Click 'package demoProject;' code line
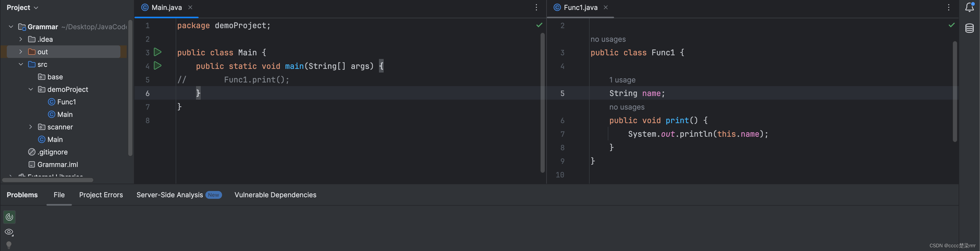 pyautogui.click(x=224, y=26)
